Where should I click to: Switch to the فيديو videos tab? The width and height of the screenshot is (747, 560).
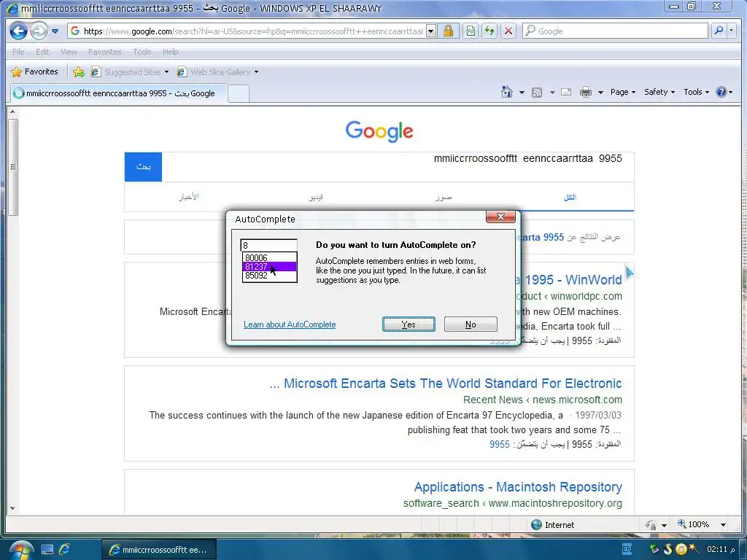click(315, 197)
